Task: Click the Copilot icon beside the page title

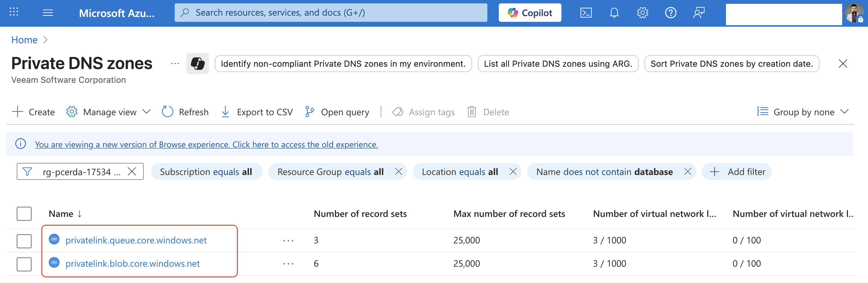Action: 198,63
